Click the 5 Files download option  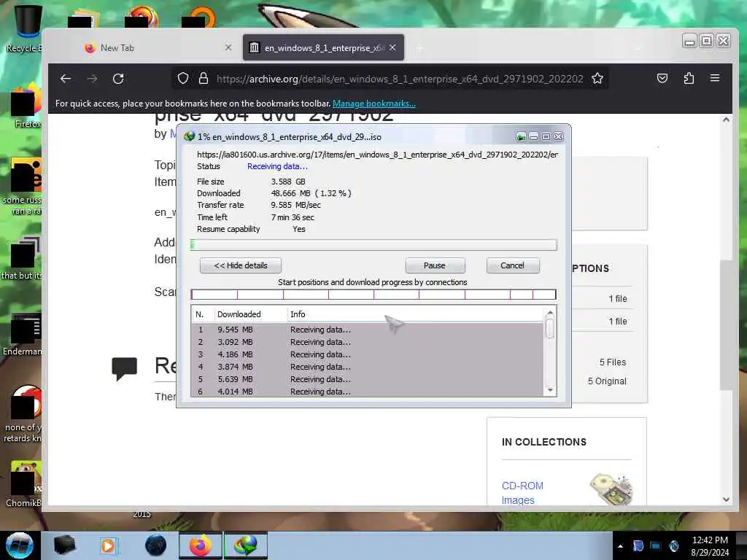pyautogui.click(x=612, y=362)
